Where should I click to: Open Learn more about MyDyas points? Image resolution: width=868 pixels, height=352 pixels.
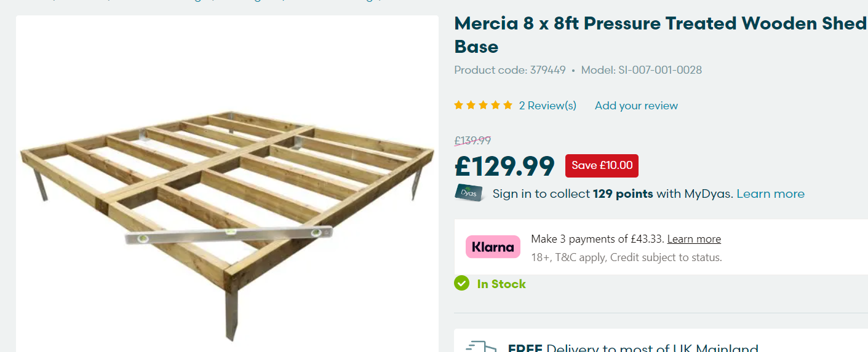tap(770, 194)
